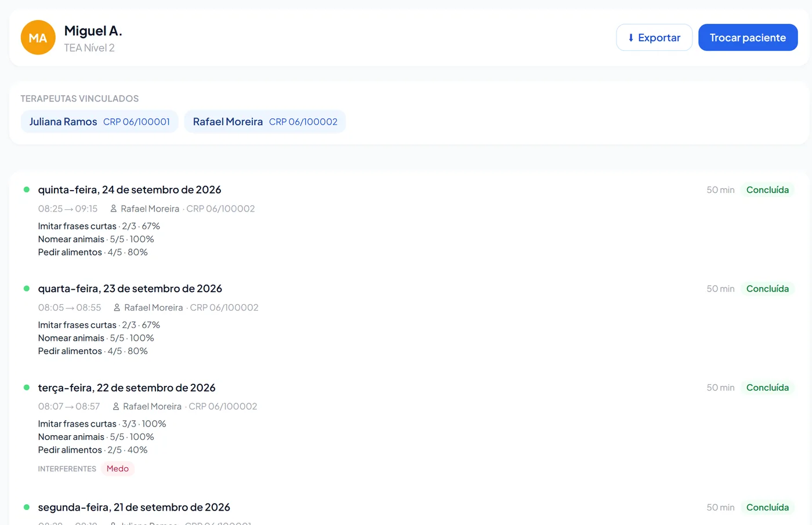Click Nomear animais line in 24 de setembro session
Viewport: 812px width, 525px height.
coord(96,239)
